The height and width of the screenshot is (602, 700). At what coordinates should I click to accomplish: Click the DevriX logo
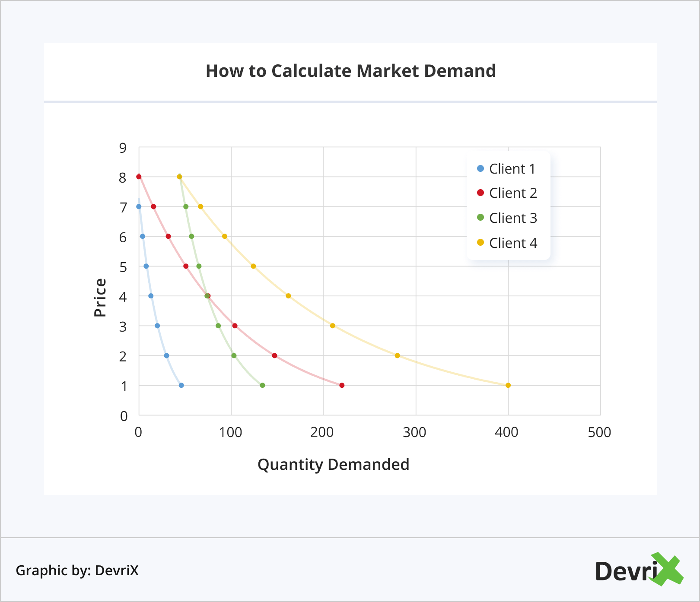639,570
